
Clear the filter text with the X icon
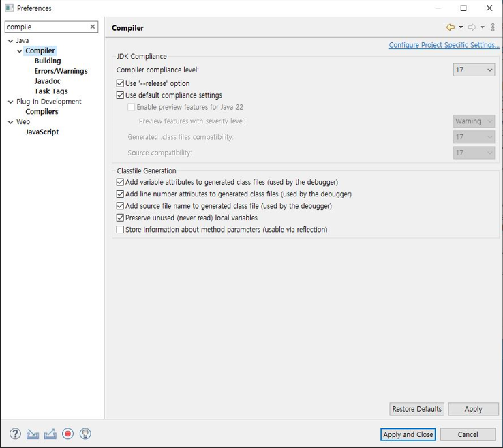tap(93, 27)
